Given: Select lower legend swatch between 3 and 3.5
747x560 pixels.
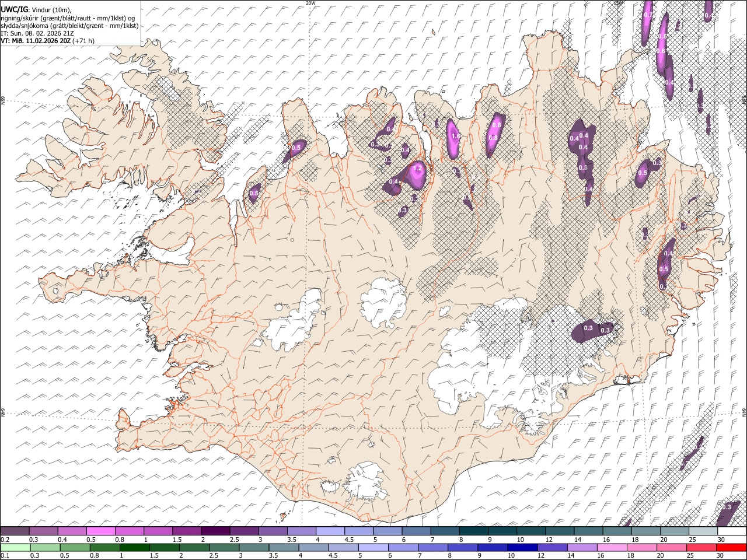Looking at the screenshot, I should 254,547.
